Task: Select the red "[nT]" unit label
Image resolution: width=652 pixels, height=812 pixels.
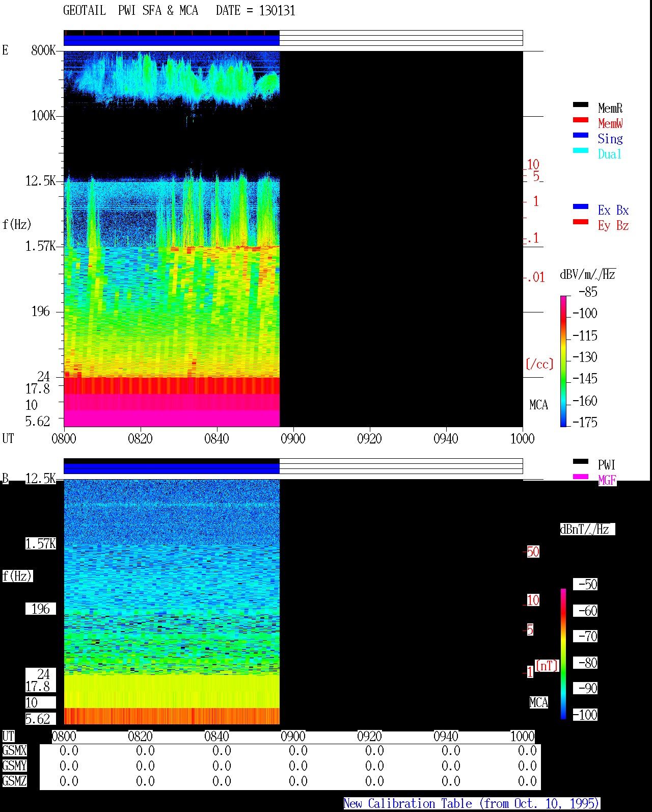Action: pos(547,666)
